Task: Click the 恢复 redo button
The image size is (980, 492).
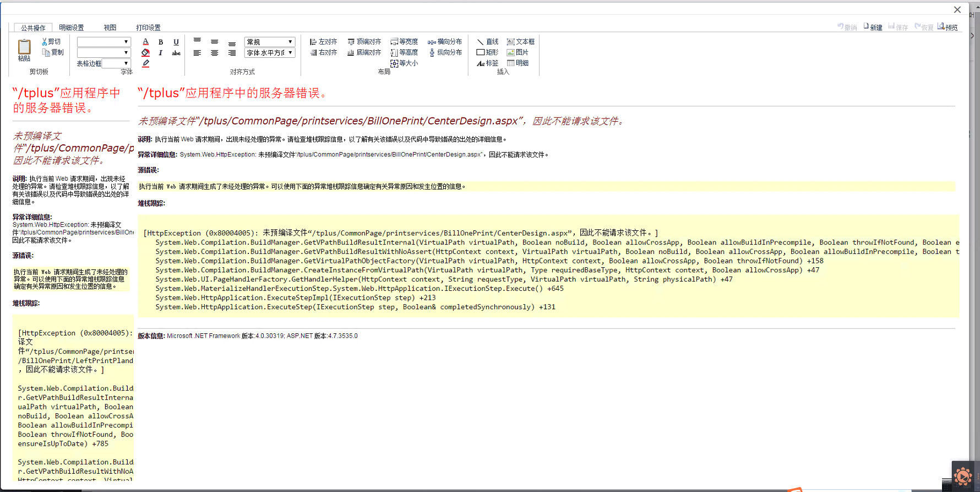Action: tap(924, 27)
